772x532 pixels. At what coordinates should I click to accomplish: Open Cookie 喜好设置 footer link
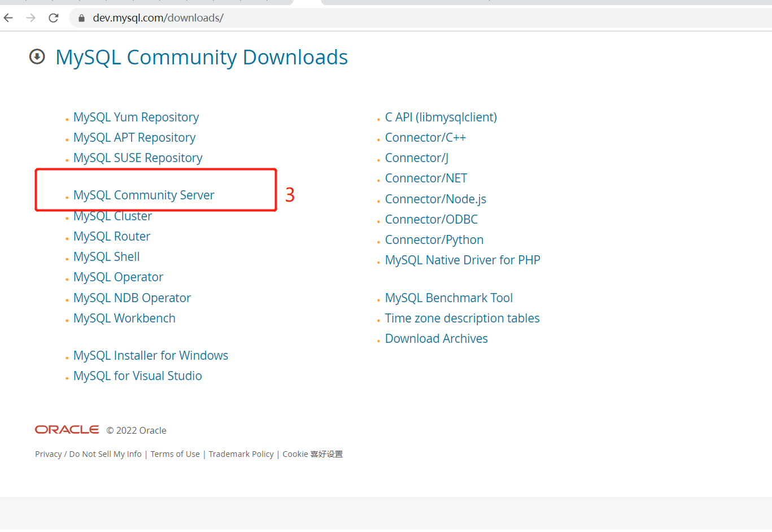312,454
